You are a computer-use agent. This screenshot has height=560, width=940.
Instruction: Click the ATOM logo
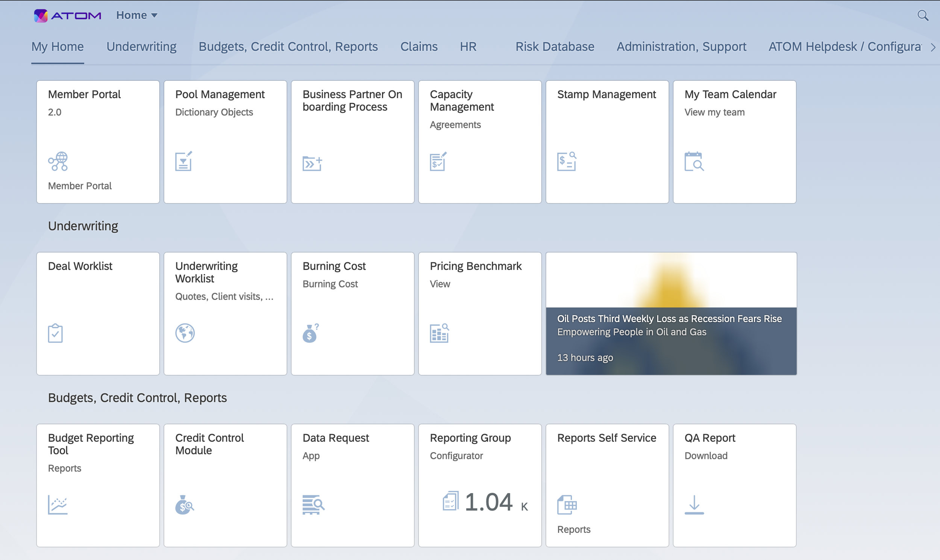[x=67, y=15]
